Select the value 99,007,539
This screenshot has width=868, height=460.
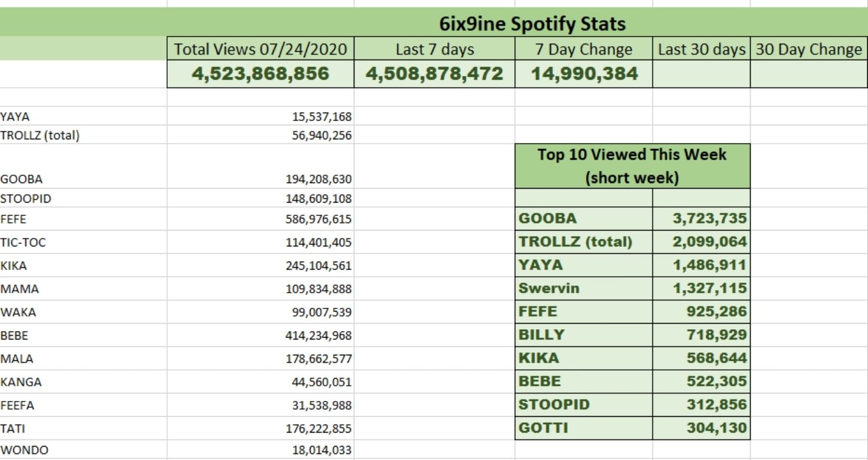click(322, 312)
